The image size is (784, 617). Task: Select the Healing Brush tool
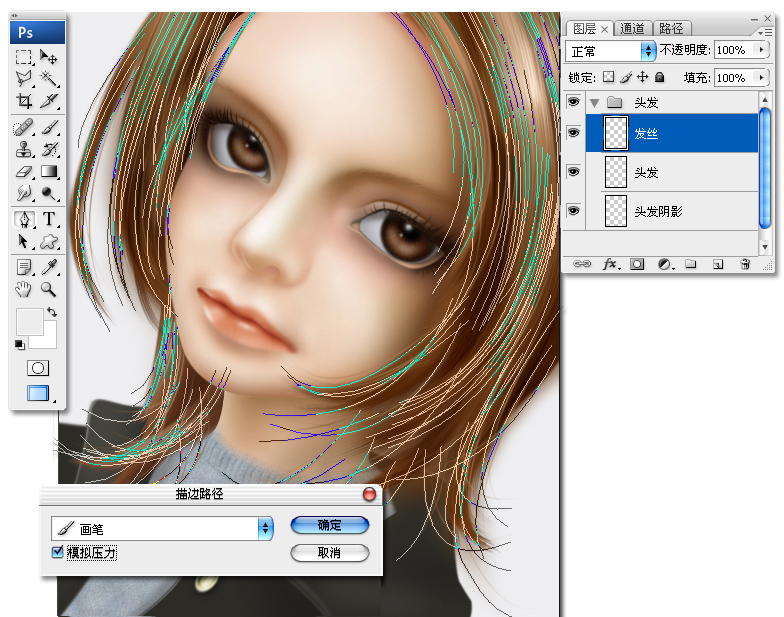coord(24,128)
